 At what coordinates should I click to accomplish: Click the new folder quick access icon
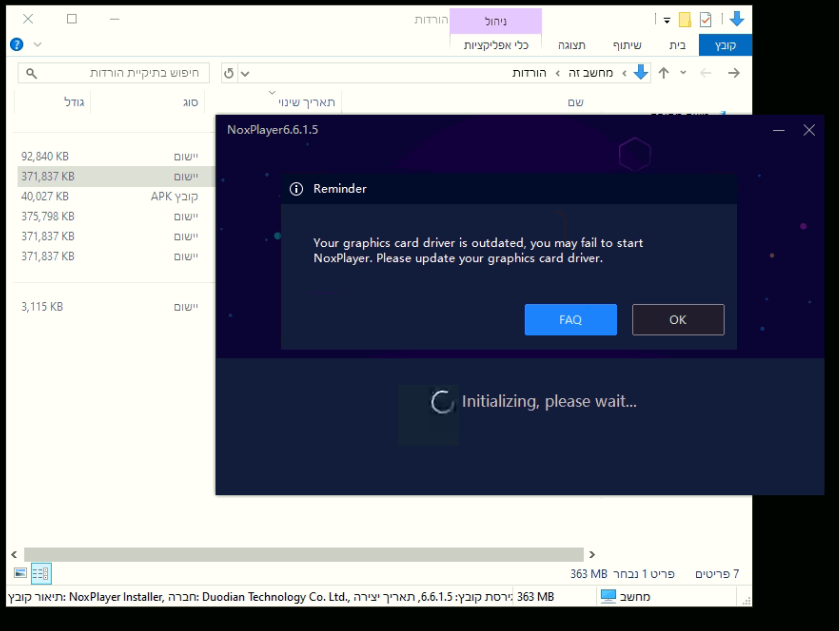685,20
